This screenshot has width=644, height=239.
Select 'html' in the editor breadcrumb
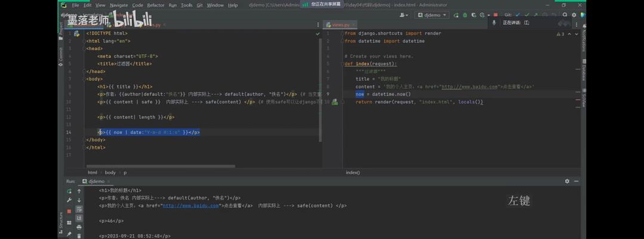click(x=93, y=173)
